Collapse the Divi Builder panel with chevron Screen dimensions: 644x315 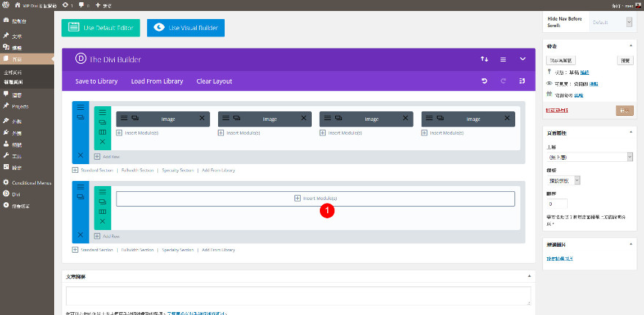523,59
